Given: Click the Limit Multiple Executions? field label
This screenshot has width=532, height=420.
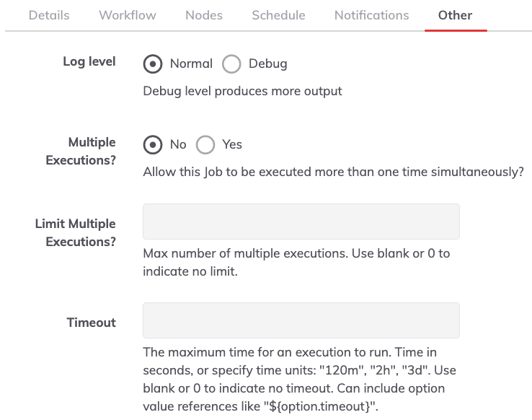Looking at the screenshot, I should (x=75, y=232).
